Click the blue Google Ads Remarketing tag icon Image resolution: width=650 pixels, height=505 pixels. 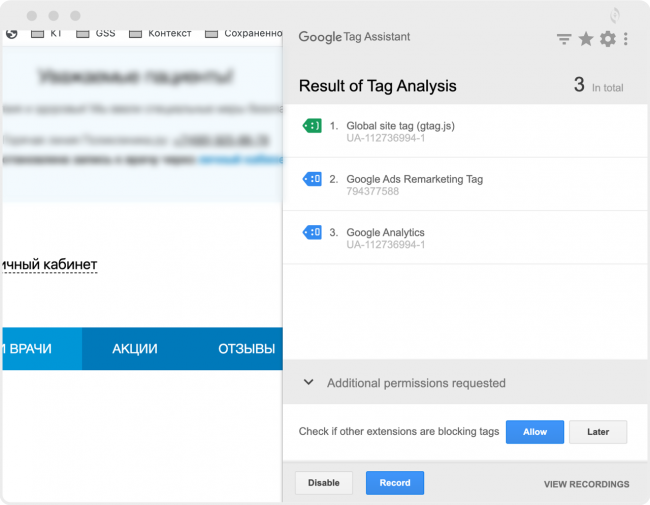[312, 179]
